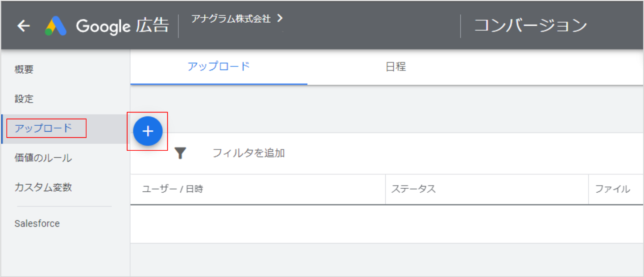
Task: Click the ステータス column header
Action: point(413,189)
